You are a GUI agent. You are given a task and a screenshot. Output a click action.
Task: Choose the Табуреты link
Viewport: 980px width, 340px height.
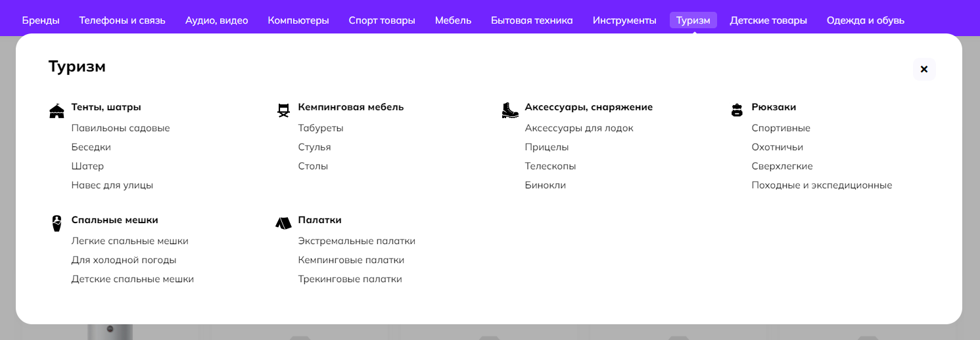pos(321,128)
